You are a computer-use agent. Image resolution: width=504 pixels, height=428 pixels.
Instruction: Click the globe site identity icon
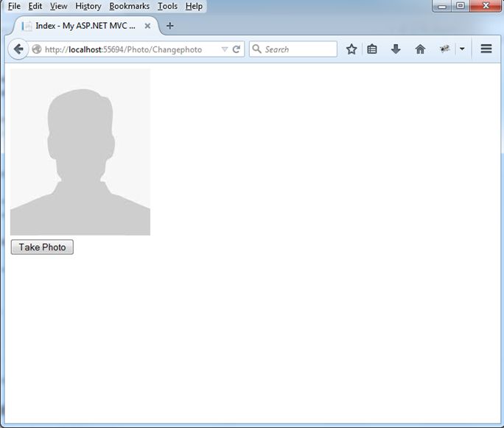click(37, 49)
